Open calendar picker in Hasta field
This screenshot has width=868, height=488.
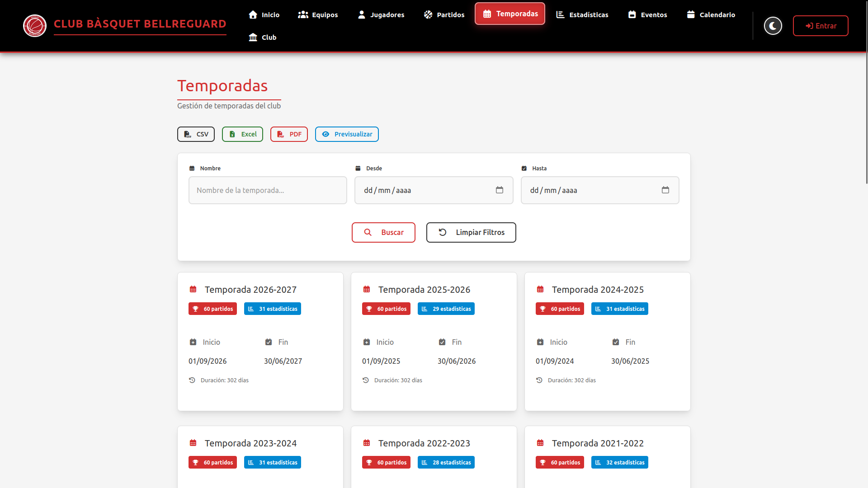(x=665, y=190)
